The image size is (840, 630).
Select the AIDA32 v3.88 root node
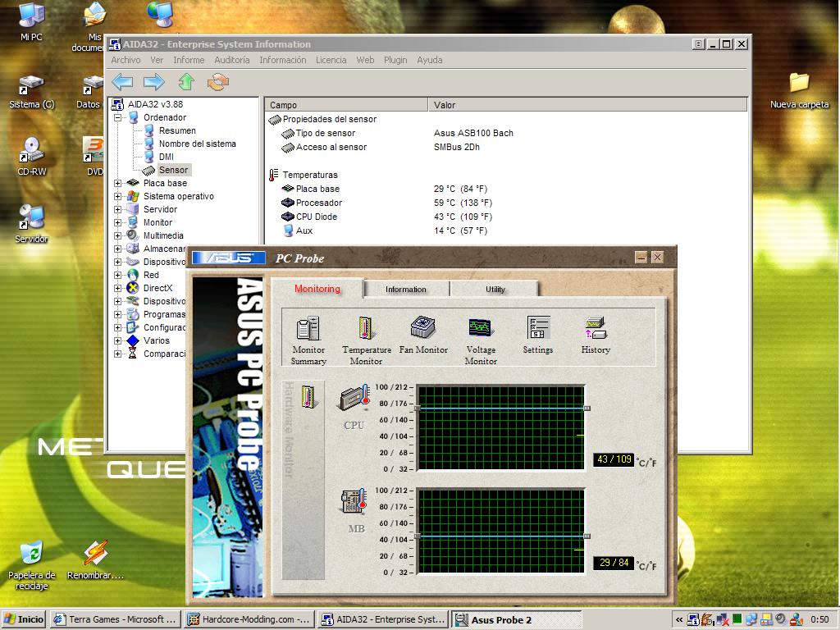coord(155,104)
